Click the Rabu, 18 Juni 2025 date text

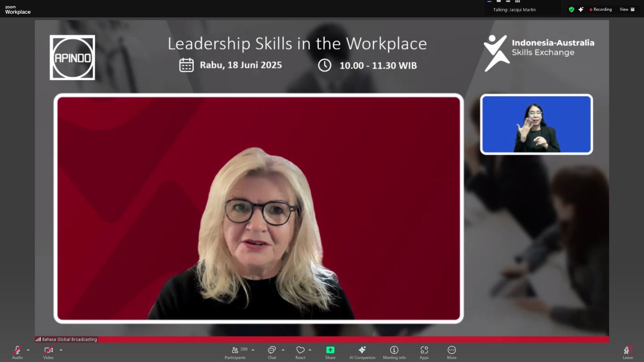pyautogui.click(x=241, y=65)
